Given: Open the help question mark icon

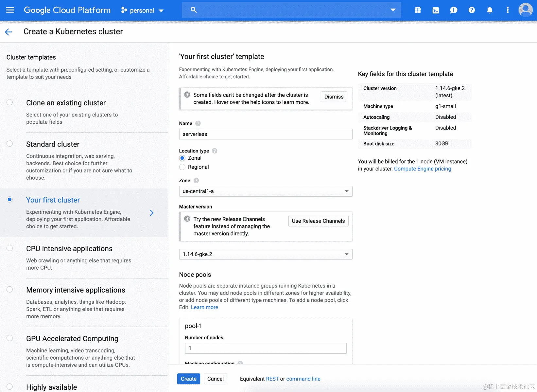Looking at the screenshot, I should (472, 10).
